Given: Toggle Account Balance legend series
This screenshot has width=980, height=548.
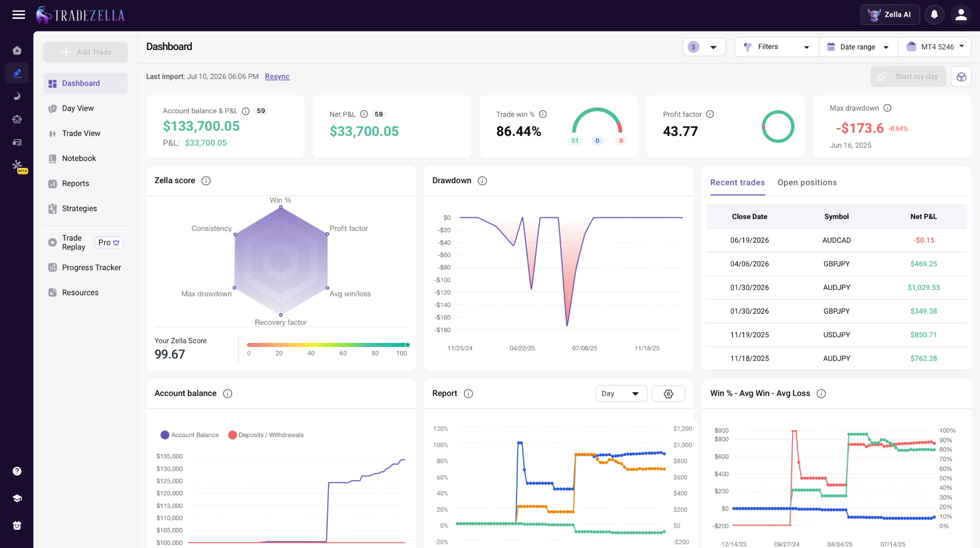Looking at the screenshot, I should [x=190, y=435].
